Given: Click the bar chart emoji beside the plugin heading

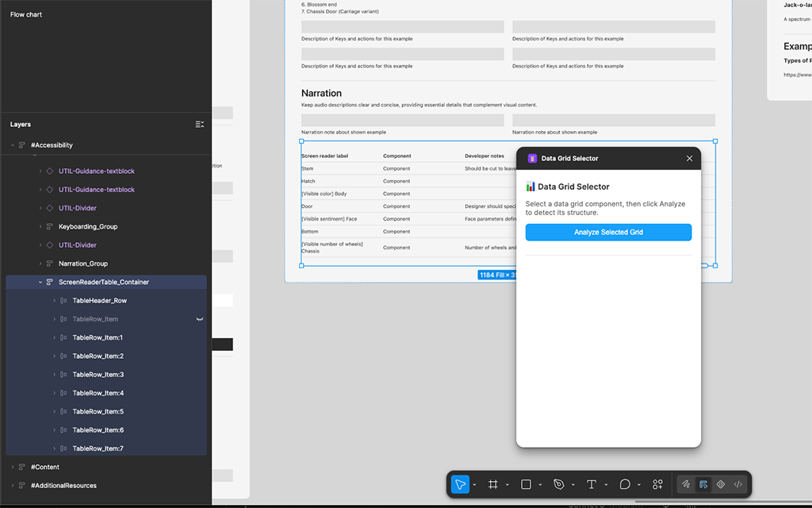Looking at the screenshot, I should (x=530, y=187).
